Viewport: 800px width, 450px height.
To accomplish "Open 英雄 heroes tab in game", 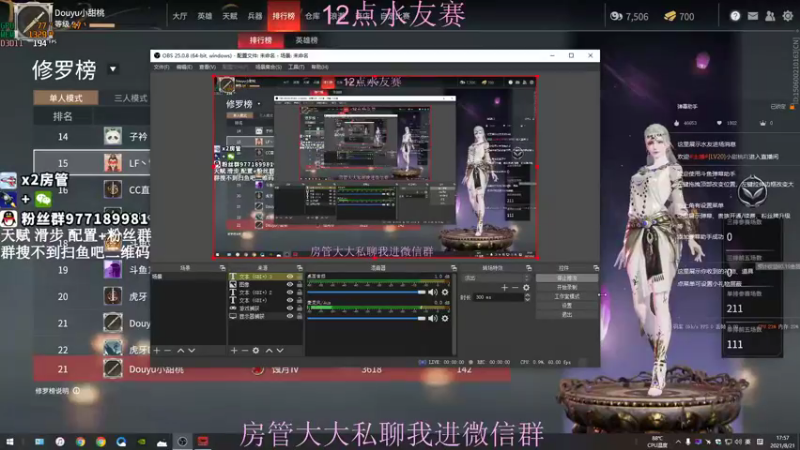I will point(205,16).
